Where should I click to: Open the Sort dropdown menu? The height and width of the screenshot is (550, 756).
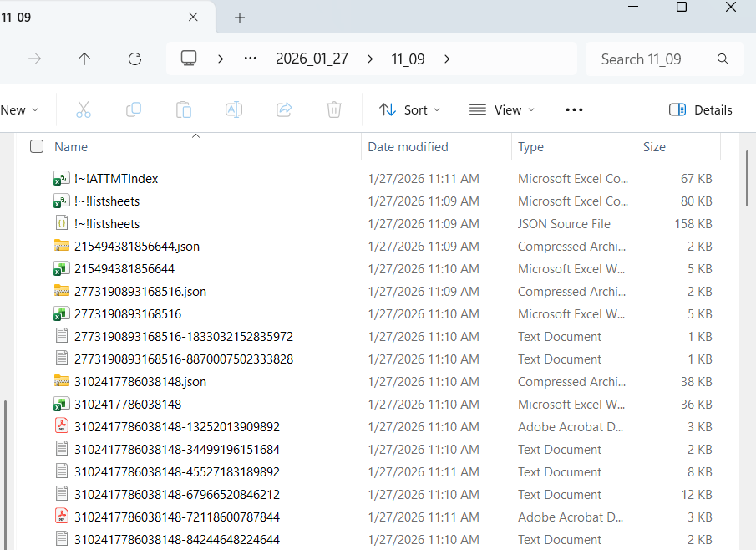point(409,109)
